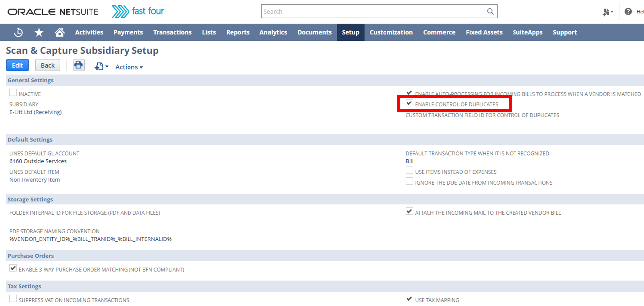Toggle the Inactive checkbox

click(13, 93)
